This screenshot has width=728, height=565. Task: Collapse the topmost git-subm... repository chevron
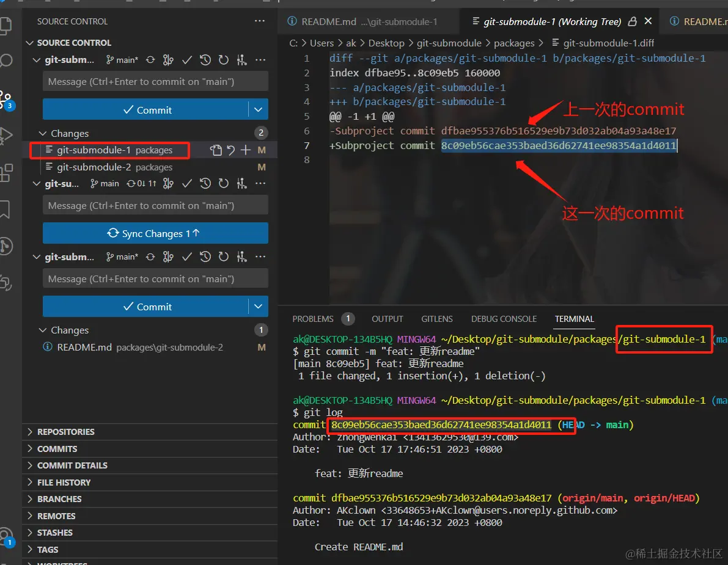[x=36, y=60]
